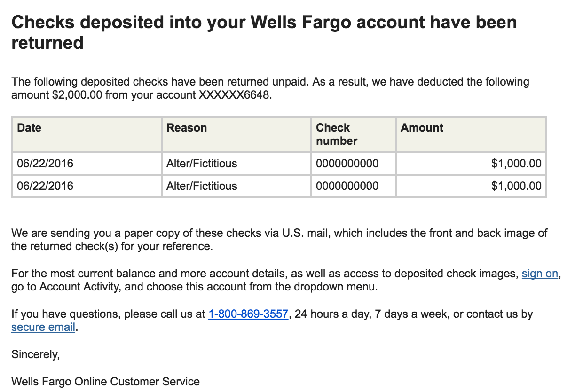
Task: Click the Amount column header
Action: tap(422, 128)
